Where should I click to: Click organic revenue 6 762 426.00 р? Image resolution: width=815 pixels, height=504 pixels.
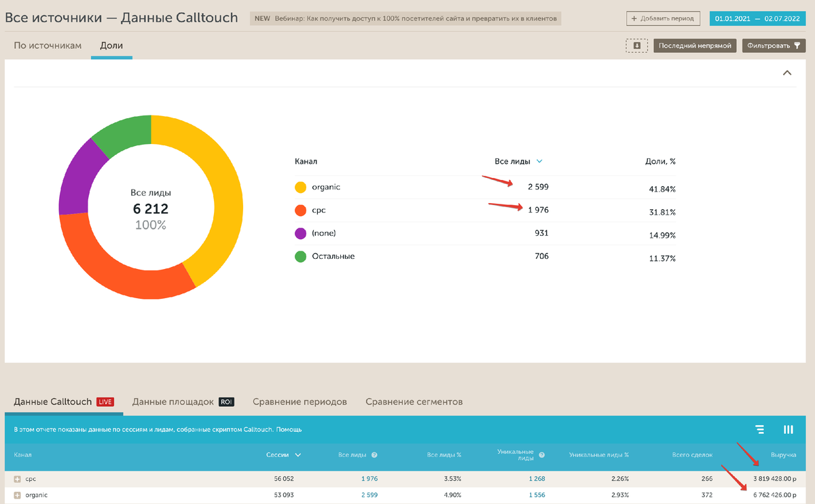(x=774, y=495)
